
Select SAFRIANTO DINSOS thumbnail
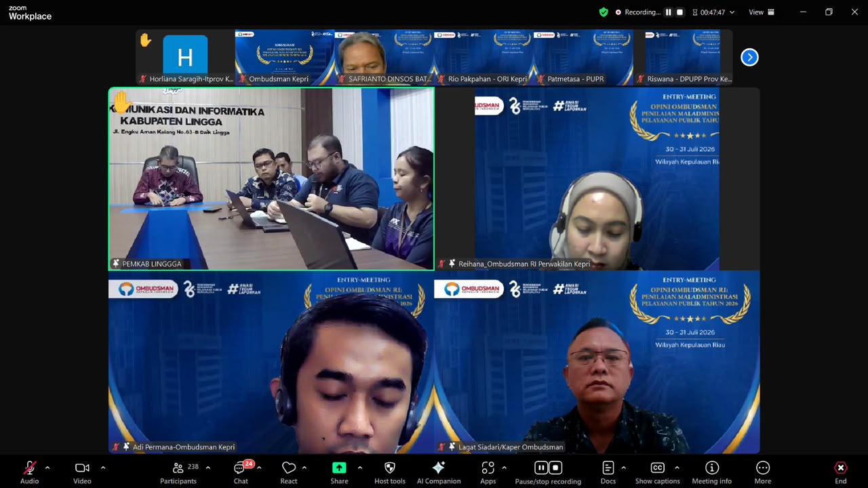pyautogui.click(x=384, y=58)
